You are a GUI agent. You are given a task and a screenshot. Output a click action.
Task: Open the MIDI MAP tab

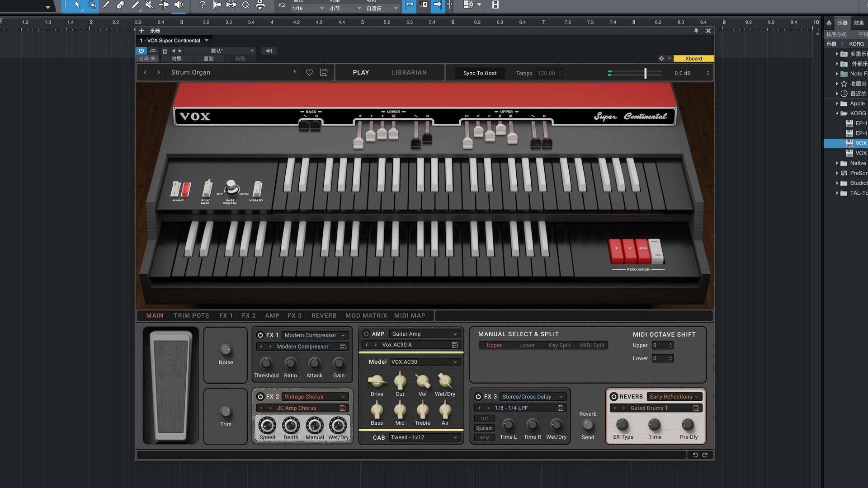410,315
